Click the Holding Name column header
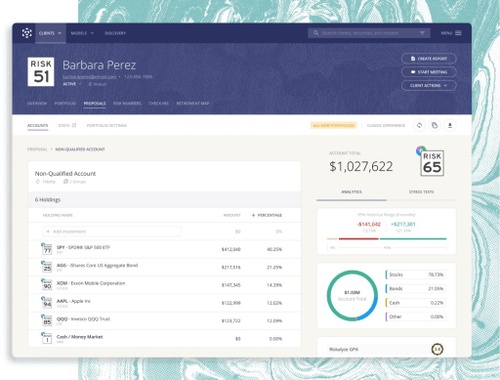Image resolution: width=500 pixels, height=380 pixels. pos(58,215)
